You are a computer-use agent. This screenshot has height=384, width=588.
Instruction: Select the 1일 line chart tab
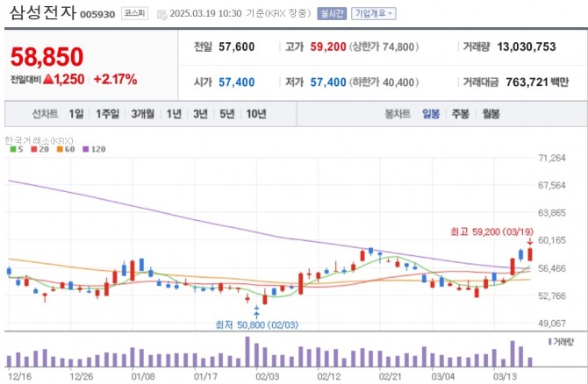click(76, 113)
